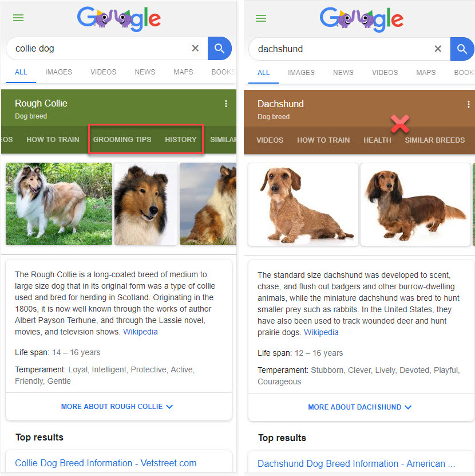Screen dimensions: 475x476
Task: Open Dachshund card three-dot options
Action: [469, 104]
